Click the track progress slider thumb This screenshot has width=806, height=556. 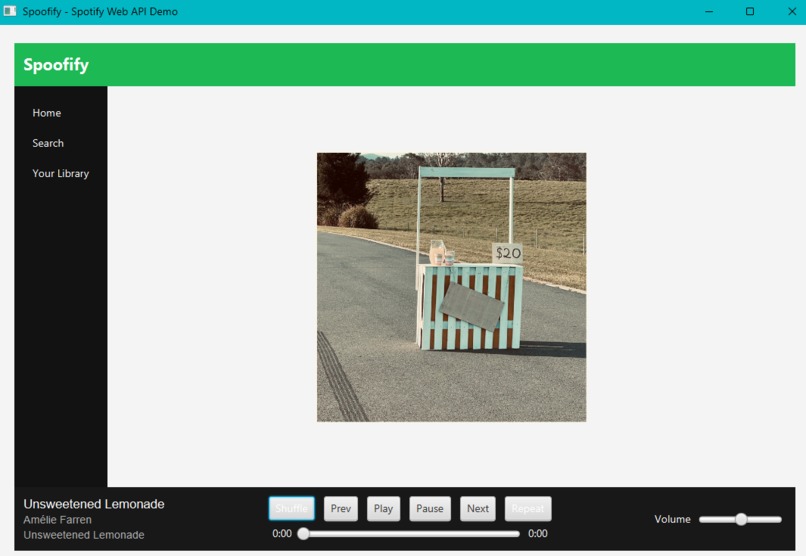tap(303, 534)
